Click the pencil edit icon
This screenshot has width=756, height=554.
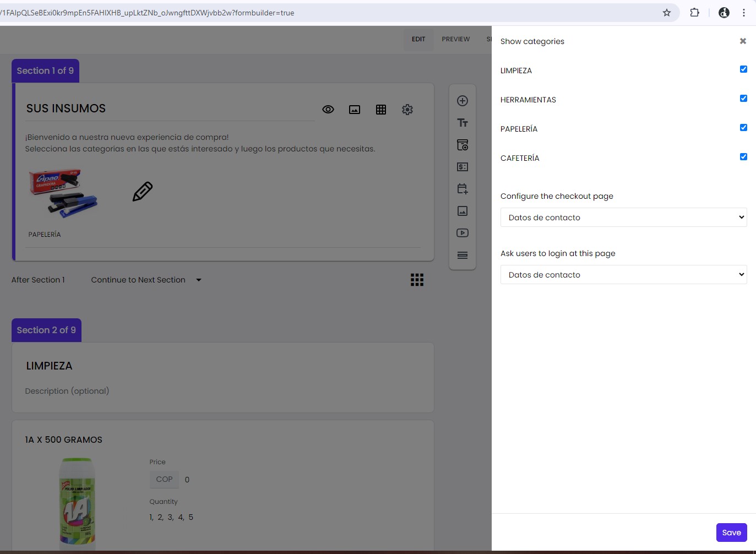[x=143, y=192]
